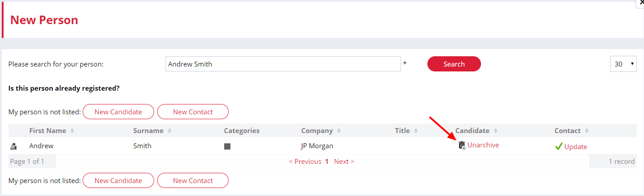
Task: Sort by First Name column arrows
Action: (72, 131)
